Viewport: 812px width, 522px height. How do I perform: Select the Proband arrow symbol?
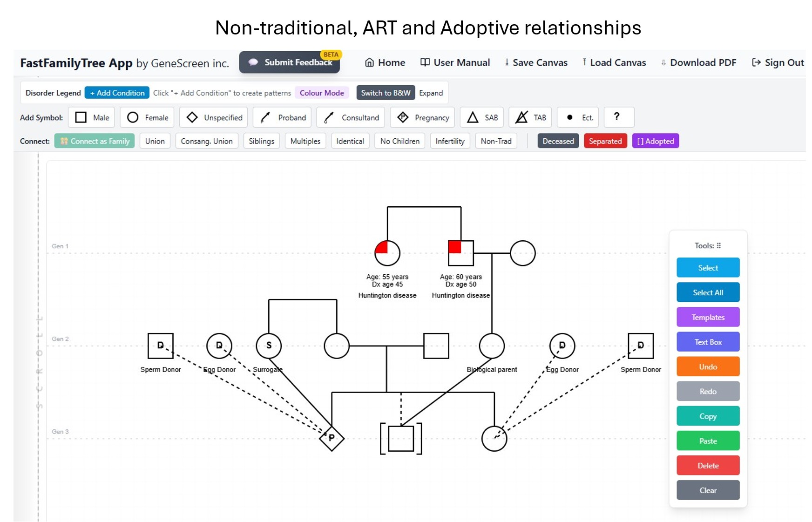tap(283, 117)
